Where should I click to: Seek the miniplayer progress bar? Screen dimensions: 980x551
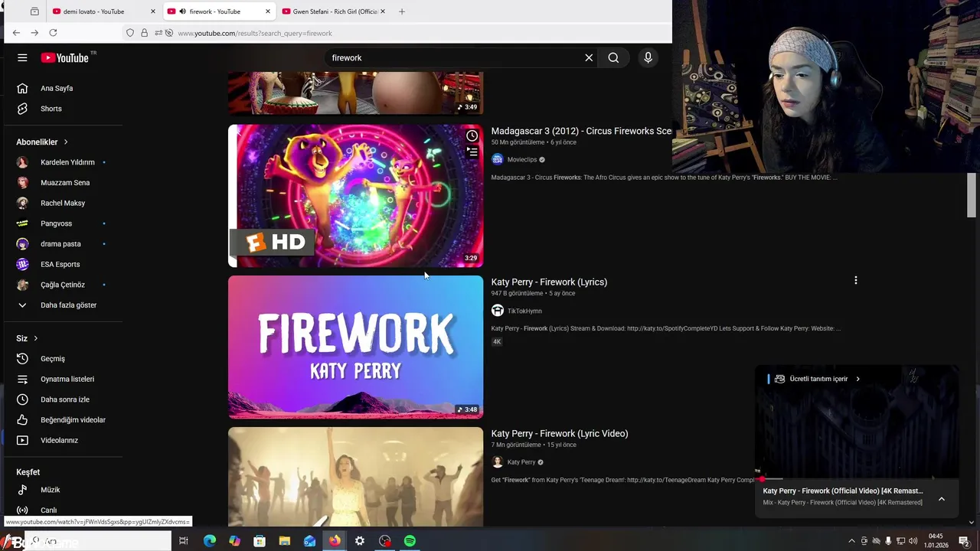pyautogui.click(x=857, y=479)
